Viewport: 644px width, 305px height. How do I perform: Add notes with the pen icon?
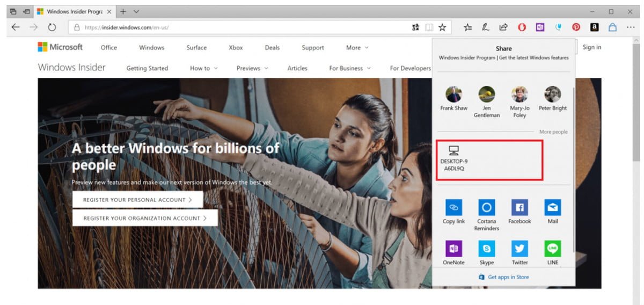486,27
